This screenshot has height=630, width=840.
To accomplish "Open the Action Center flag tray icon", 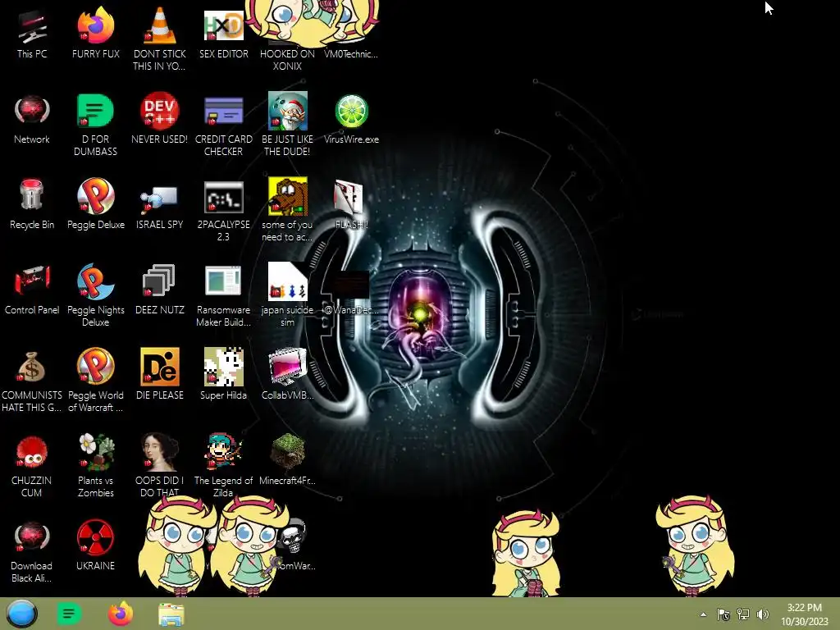I will [x=724, y=614].
